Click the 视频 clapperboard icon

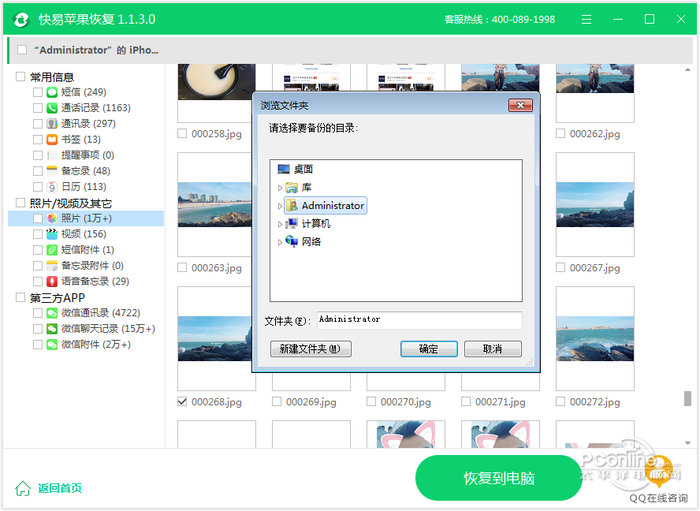[x=52, y=234]
